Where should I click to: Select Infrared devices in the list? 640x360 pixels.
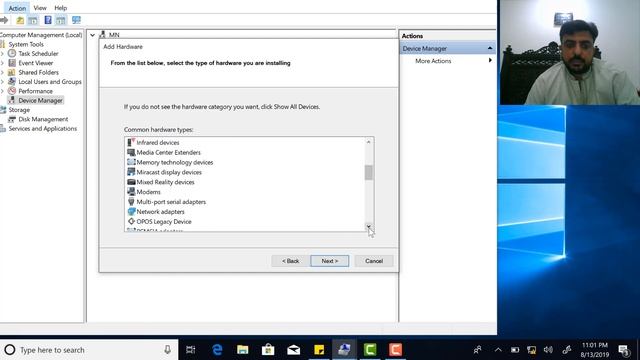(158, 142)
